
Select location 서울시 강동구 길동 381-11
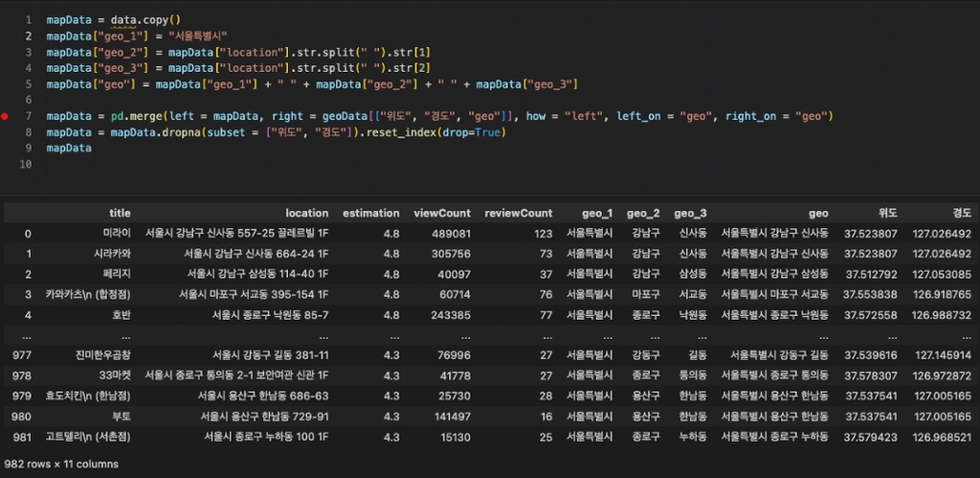tap(270, 355)
